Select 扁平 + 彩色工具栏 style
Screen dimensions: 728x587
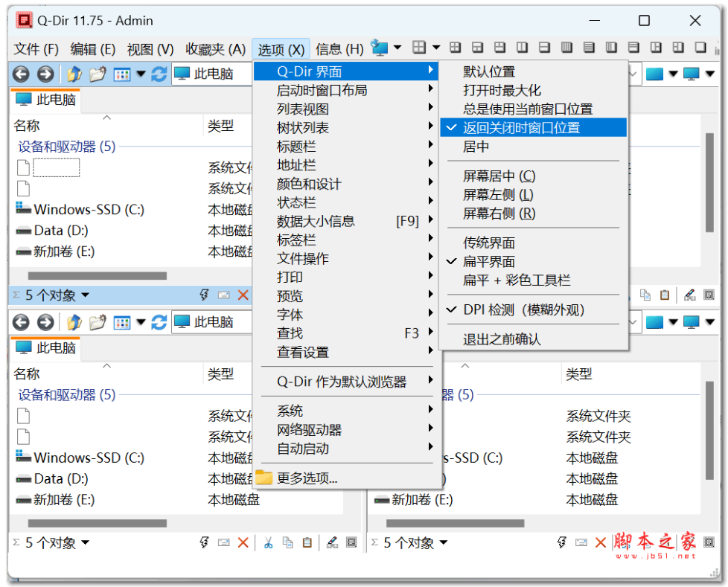pos(534,280)
